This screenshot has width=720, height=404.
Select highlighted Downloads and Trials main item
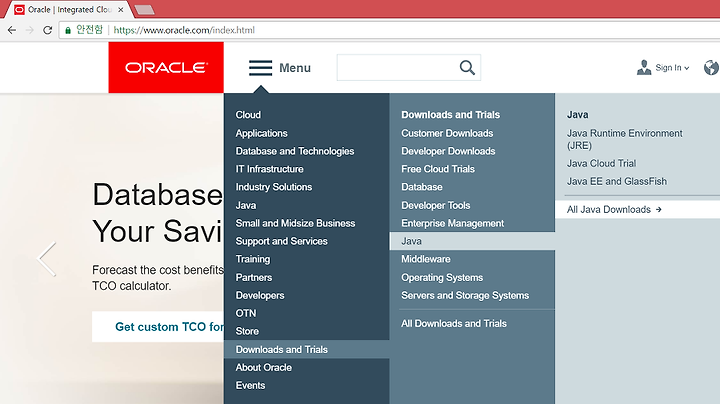[x=307, y=349]
